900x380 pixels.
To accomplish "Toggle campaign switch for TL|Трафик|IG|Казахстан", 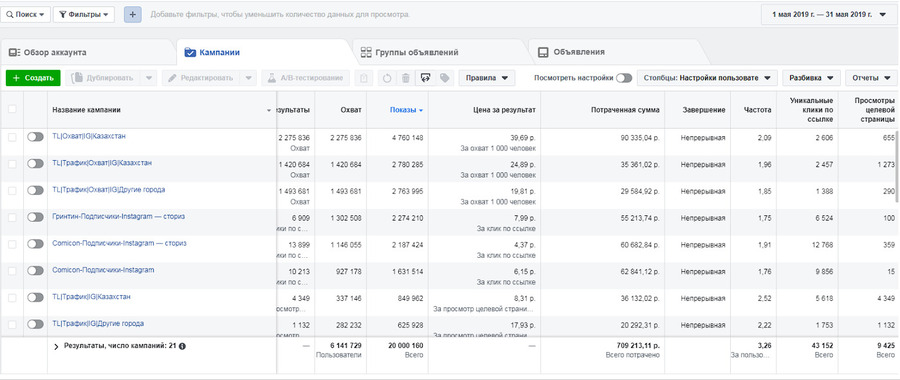I will 35,297.
